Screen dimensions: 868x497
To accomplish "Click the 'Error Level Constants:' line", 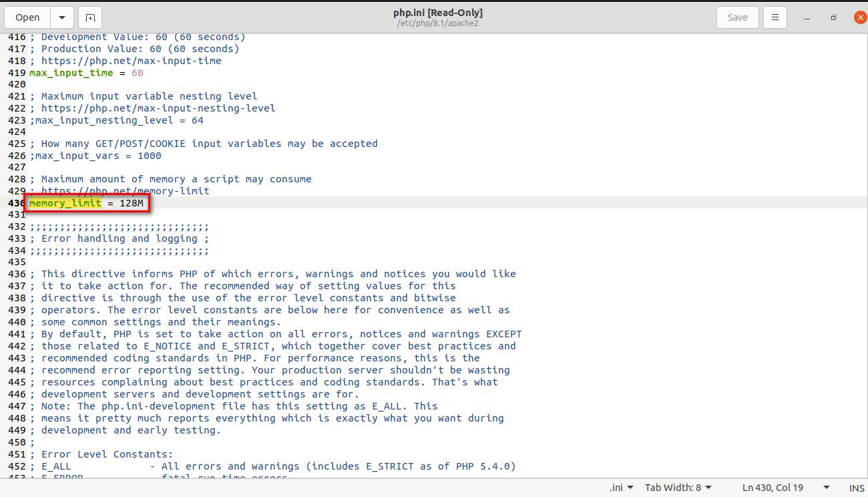I will [x=101, y=454].
